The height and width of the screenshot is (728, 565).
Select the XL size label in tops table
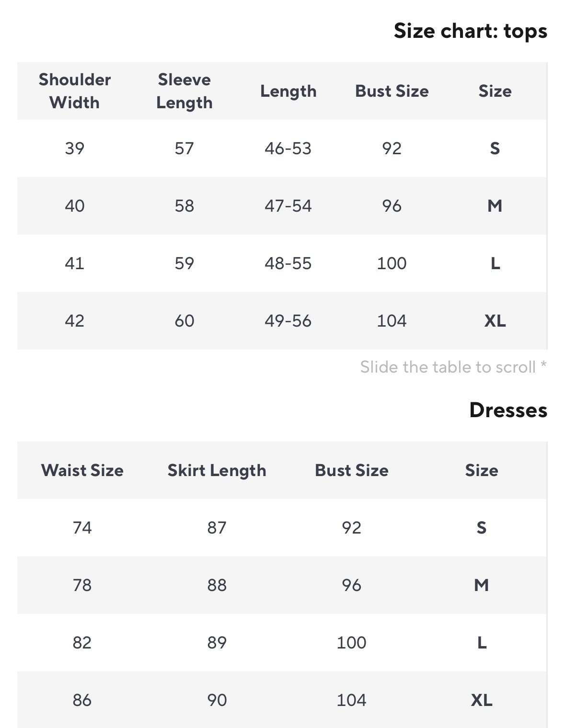coord(495,321)
